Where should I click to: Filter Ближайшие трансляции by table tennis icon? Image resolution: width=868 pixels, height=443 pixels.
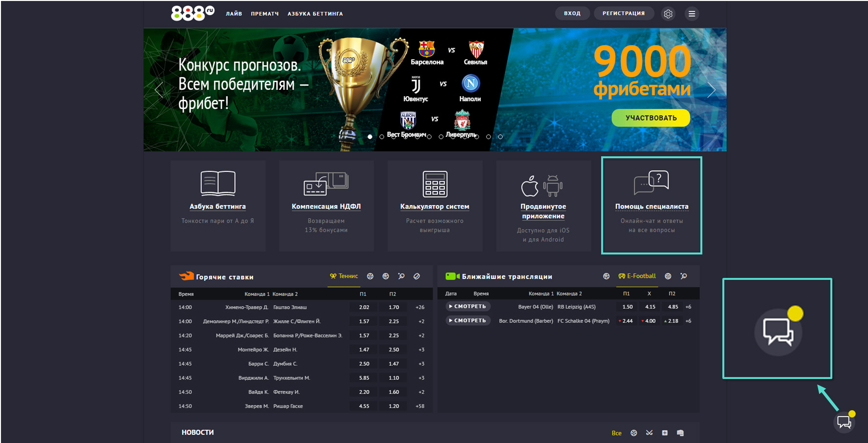[x=684, y=276]
